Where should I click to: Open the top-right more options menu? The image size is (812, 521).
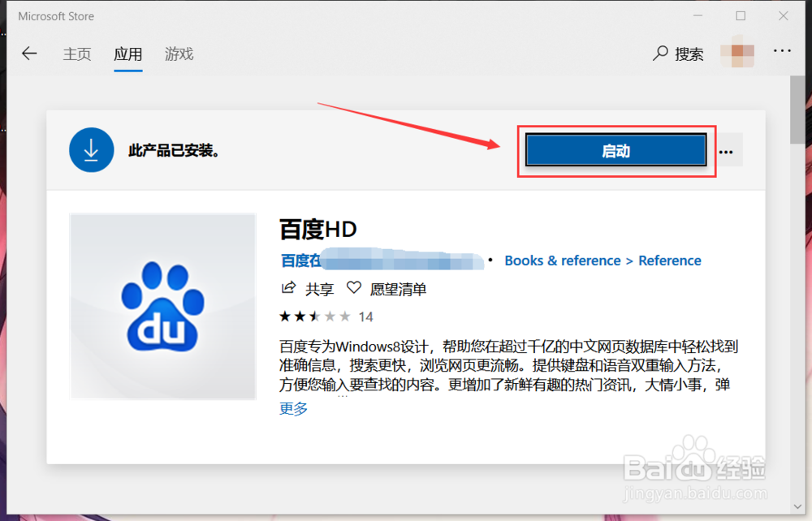782,50
